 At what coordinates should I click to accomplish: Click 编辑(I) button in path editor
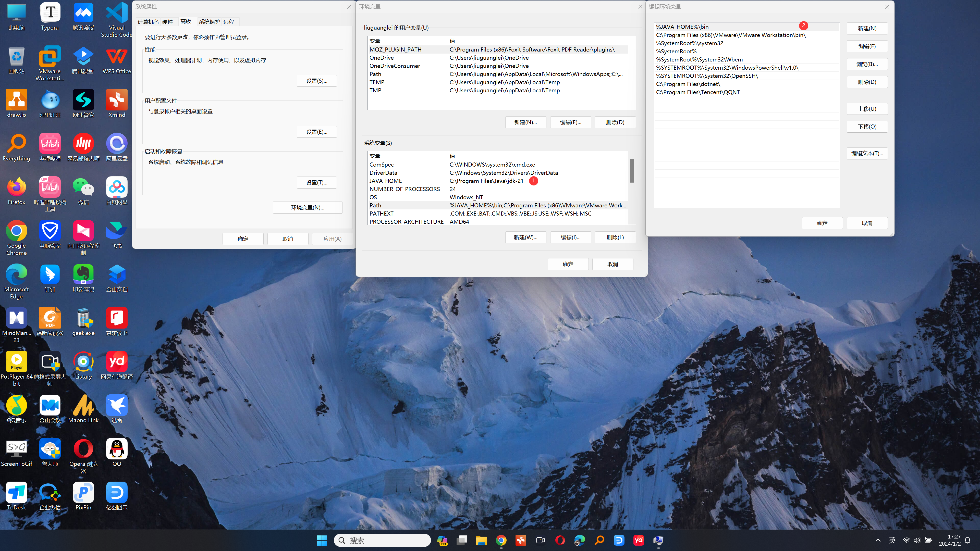point(570,237)
